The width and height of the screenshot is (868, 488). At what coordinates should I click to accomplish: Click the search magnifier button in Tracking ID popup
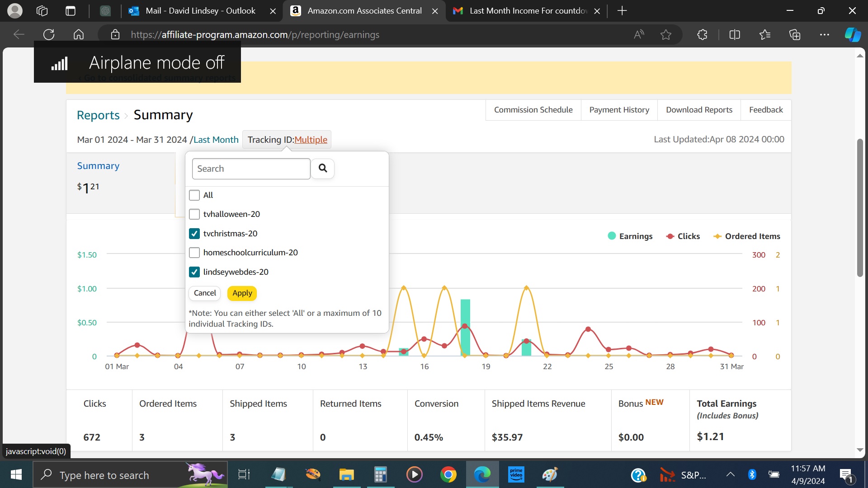(x=322, y=169)
